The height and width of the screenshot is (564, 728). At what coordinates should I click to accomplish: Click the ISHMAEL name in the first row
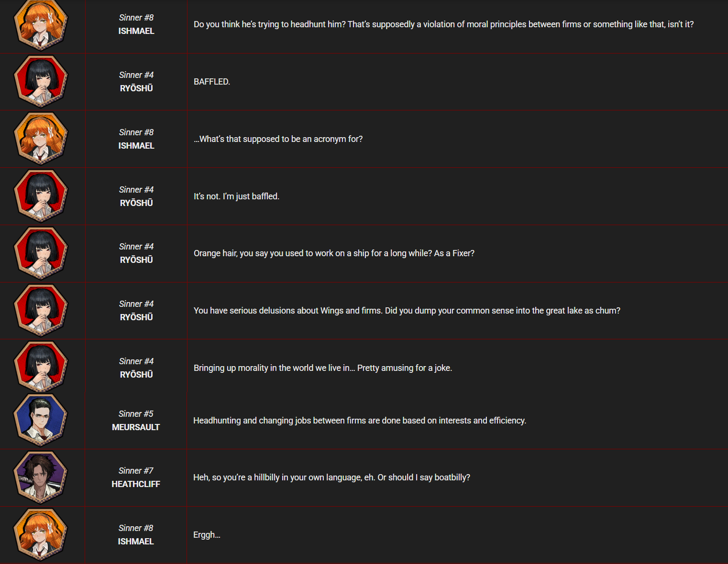point(136,31)
